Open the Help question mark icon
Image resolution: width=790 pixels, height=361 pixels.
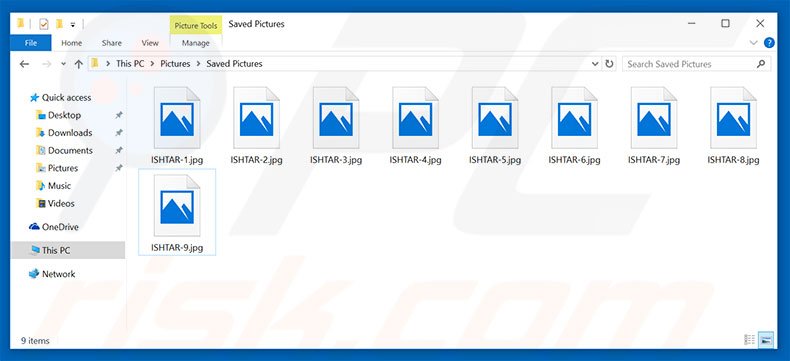[x=769, y=43]
